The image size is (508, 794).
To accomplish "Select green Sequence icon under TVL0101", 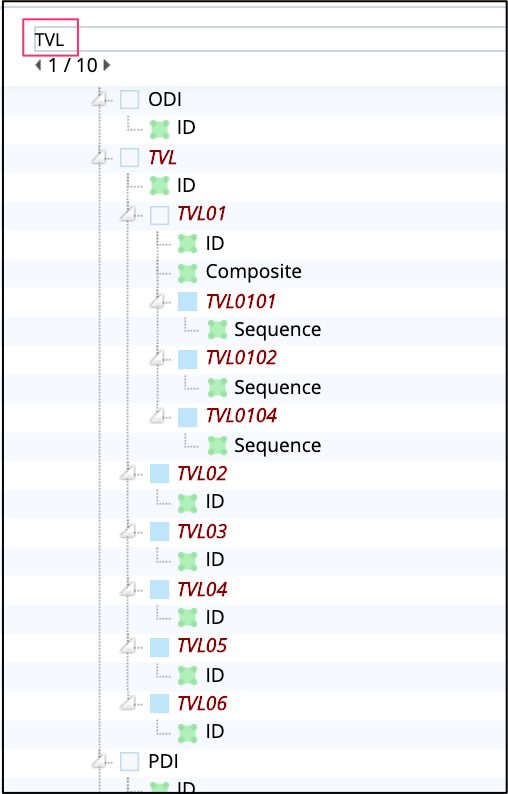I will click(x=217, y=330).
